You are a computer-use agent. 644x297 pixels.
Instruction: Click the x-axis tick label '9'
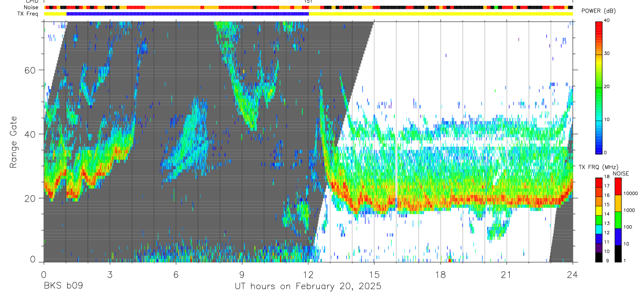(x=242, y=274)
